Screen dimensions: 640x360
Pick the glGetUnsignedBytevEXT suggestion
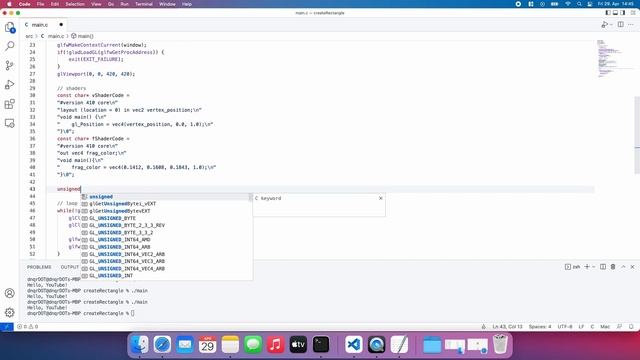click(166, 211)
